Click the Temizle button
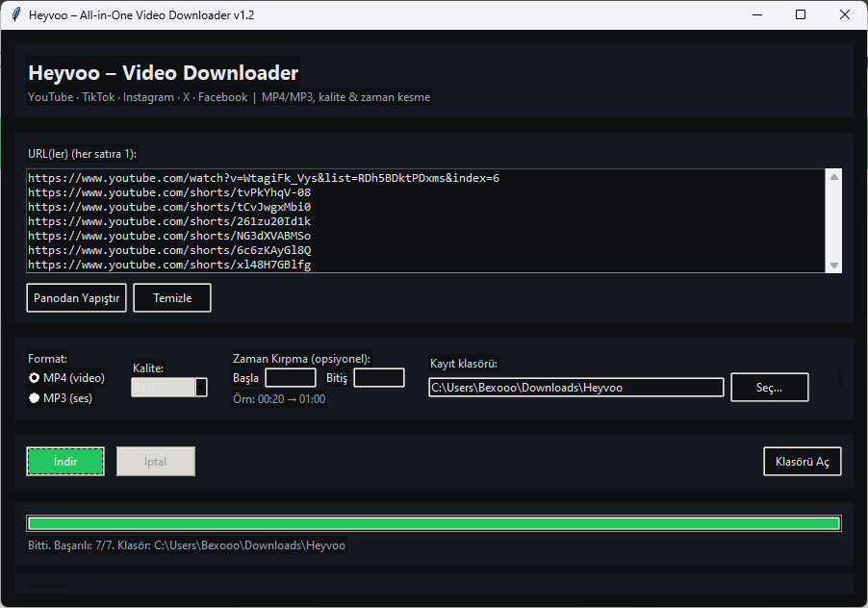The width and height of the screenshot is (868, 608). point(172,298)
